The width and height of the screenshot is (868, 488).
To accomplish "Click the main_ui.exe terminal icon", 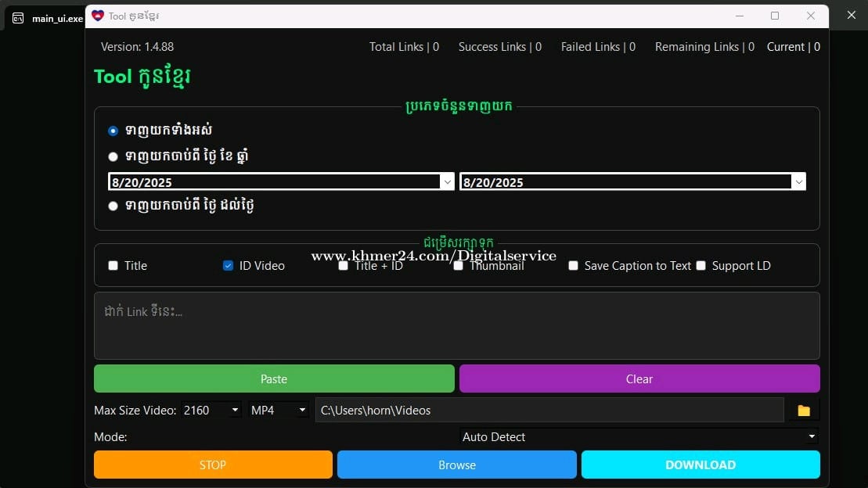I will [18, 18].
